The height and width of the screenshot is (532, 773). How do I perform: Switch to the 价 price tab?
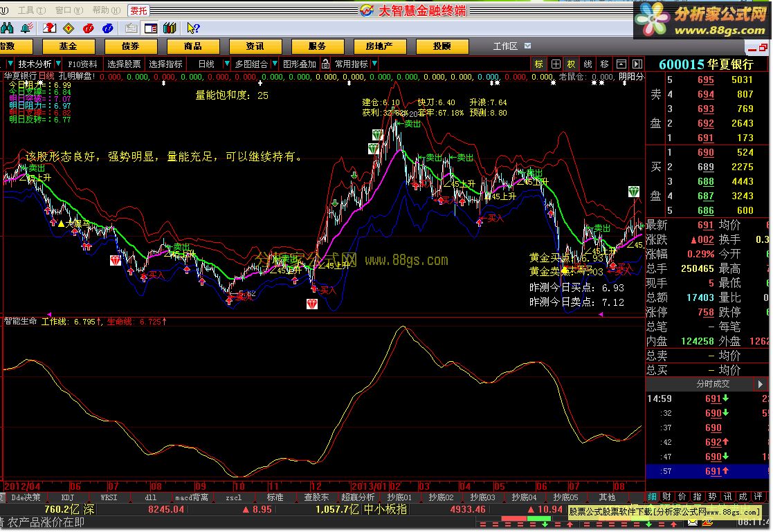pos(682,497)
